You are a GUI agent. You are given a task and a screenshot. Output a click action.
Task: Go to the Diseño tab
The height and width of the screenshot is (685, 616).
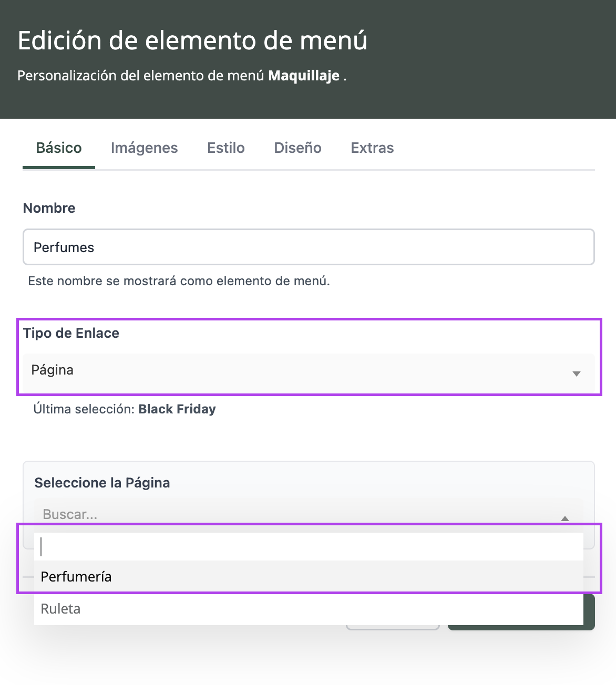click(297, 148)
